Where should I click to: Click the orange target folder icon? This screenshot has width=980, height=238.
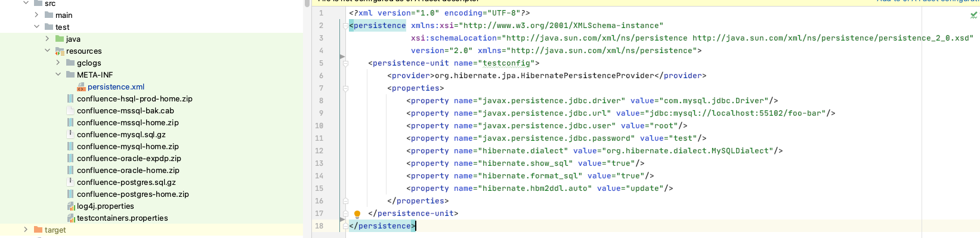[x=38, y=230]
